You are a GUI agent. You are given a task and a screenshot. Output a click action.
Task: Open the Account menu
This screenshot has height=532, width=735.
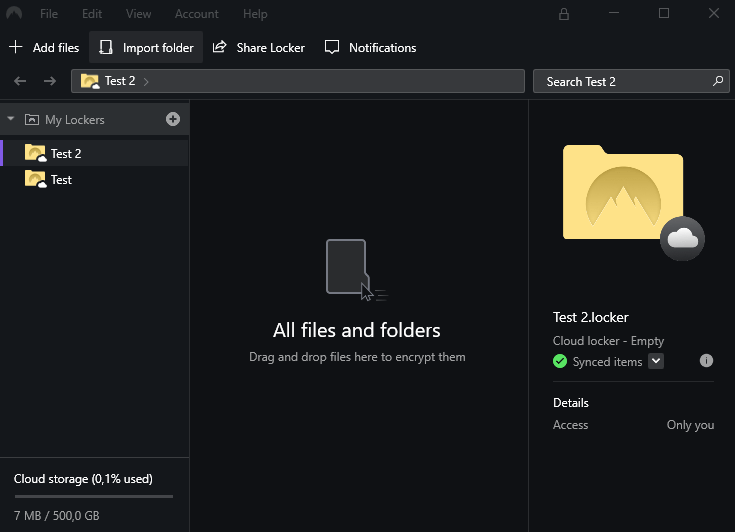coord(196,14)
